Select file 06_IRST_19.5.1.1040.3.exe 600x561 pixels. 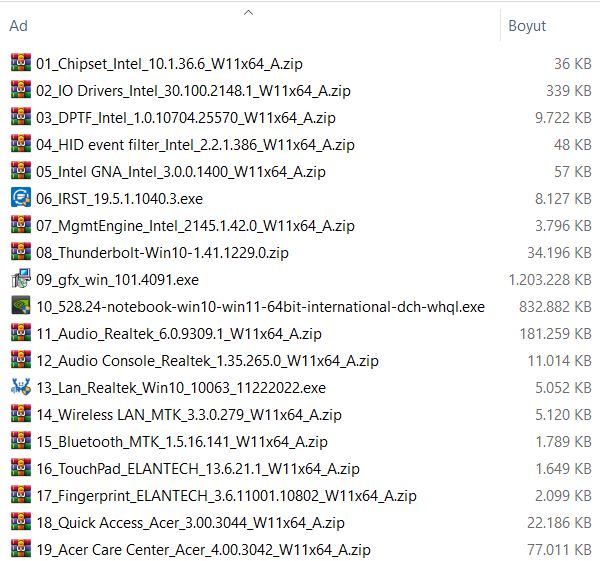[119, 199]
